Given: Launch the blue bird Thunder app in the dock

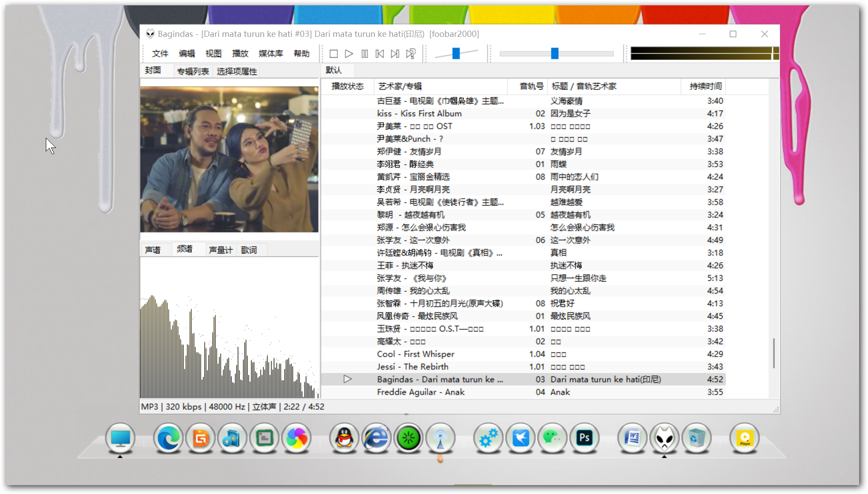Looking at the screenshot, I should click(520, 438).
